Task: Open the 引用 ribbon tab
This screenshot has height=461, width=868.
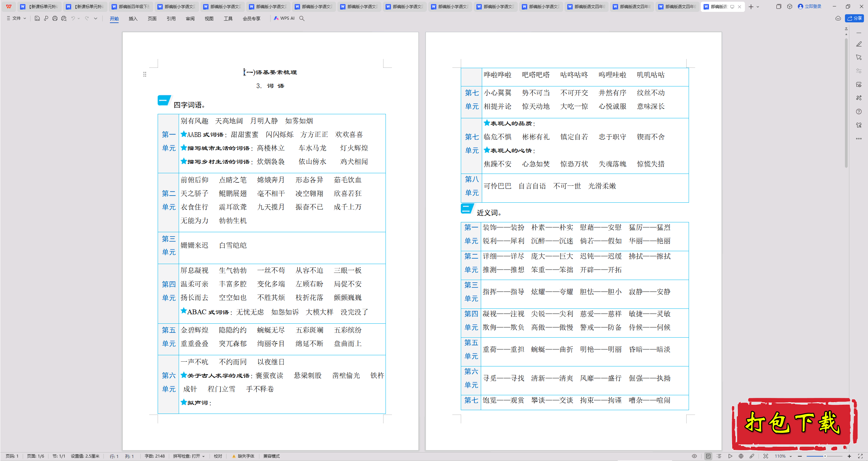Action: point(171,19)
